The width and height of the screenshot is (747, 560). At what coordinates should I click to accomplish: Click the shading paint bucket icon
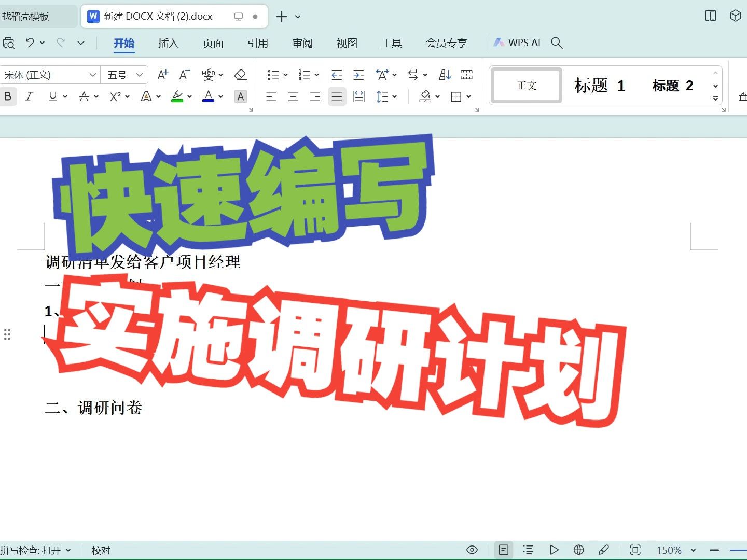(425, 96)
